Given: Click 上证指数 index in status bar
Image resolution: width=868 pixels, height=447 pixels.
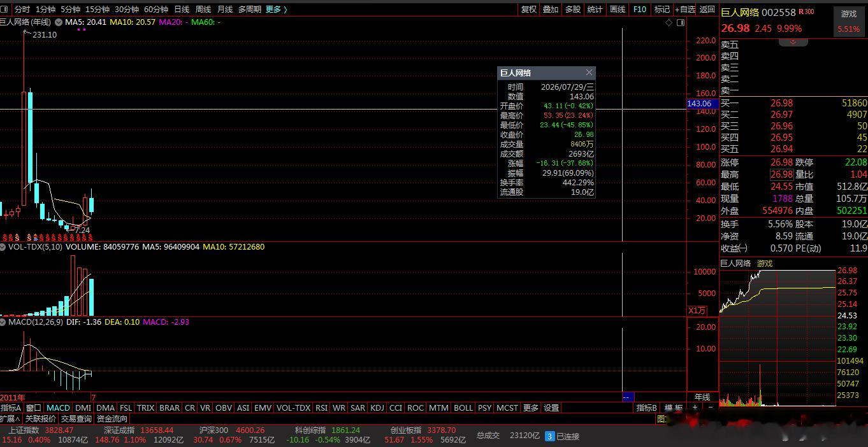Looking at the screenshot, I should [x=24, y=430].
